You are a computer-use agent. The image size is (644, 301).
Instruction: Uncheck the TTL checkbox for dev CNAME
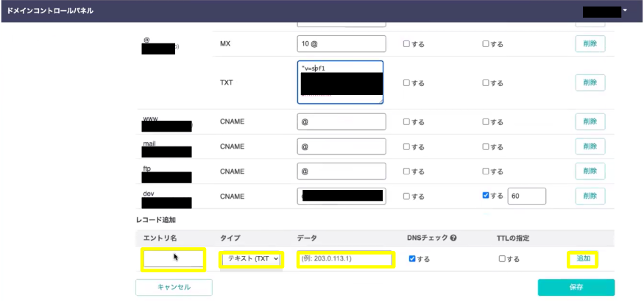click(486, 196)
